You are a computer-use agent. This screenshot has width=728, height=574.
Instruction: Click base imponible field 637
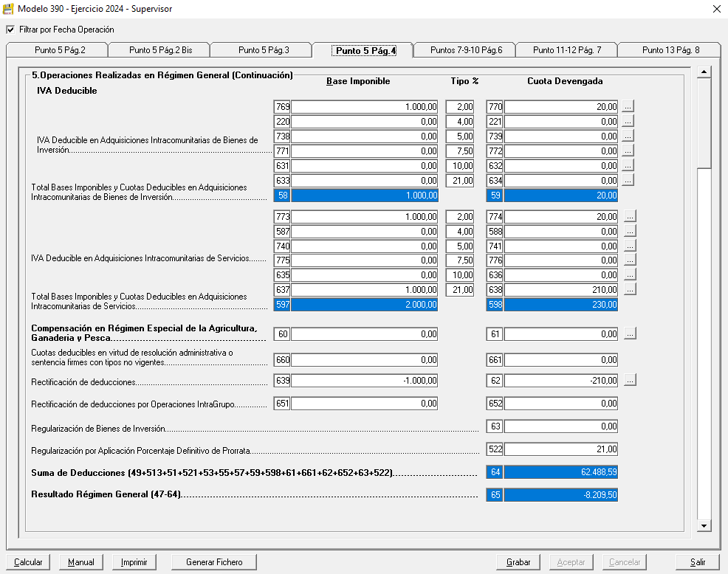click(365, 290)
